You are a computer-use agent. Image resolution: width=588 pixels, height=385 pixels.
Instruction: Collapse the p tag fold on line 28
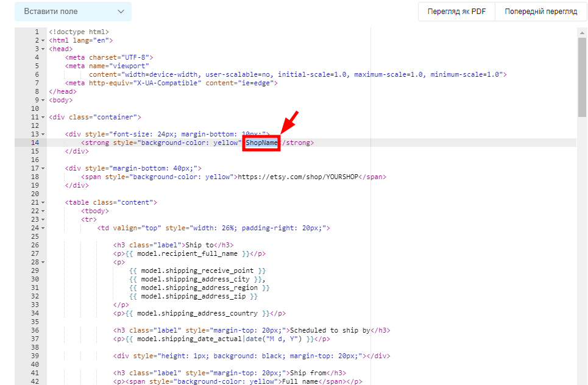[43, 262]
